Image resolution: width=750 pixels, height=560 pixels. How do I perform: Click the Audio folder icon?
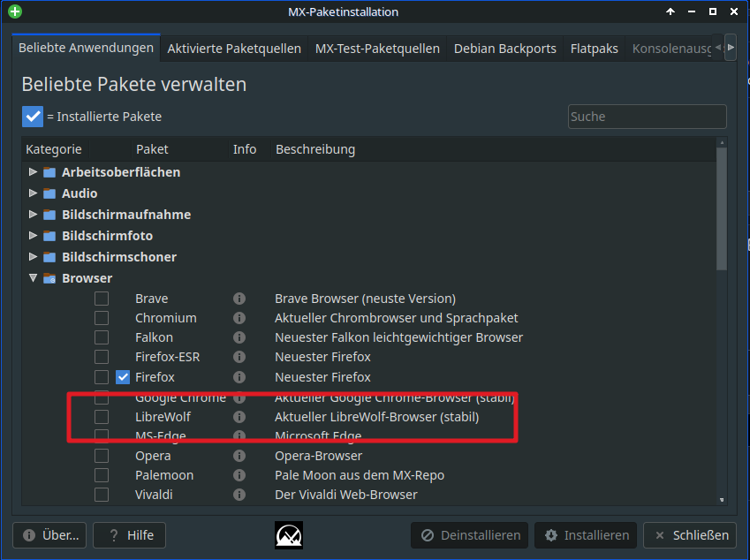(49, 193)
